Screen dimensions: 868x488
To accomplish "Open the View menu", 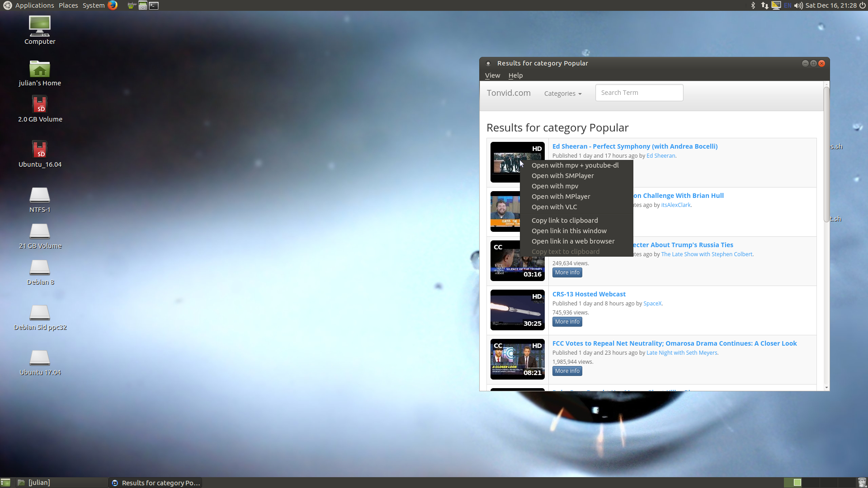I will (492, 75).
